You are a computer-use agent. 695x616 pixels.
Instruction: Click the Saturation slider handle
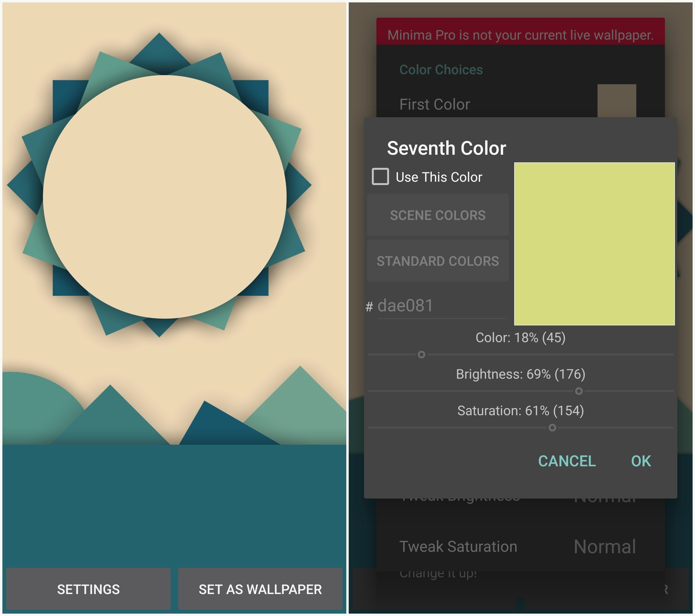(552, 427)
